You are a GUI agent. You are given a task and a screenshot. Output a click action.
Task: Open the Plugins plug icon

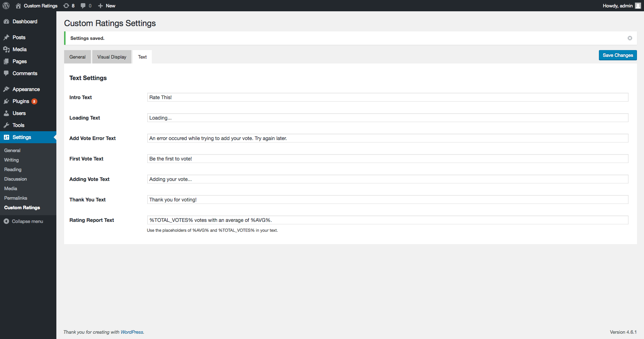pos(6,101)
